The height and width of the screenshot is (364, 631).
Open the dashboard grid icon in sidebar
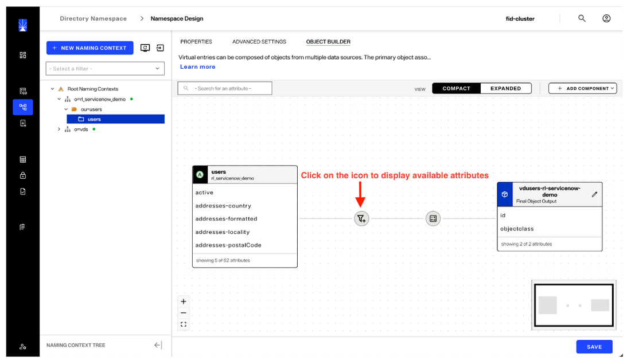[23, 55]
